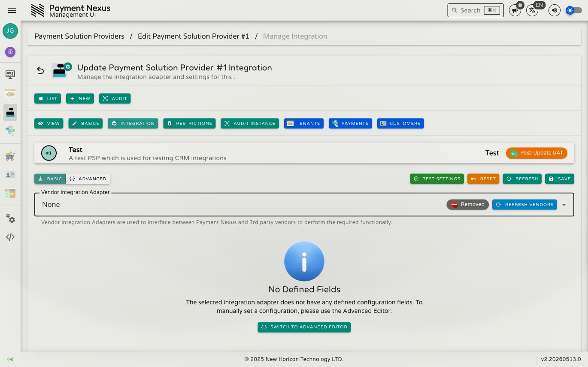Go to Edit Payment Solution Provider #1 breadcrumb
This screenshot has height=367, width=588.
tap(194, 36)
